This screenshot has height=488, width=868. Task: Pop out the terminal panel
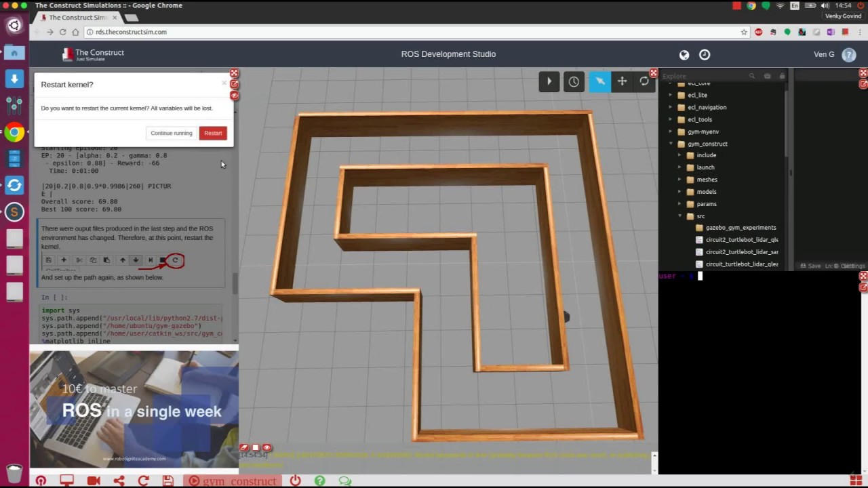click(x=863, y=287)
